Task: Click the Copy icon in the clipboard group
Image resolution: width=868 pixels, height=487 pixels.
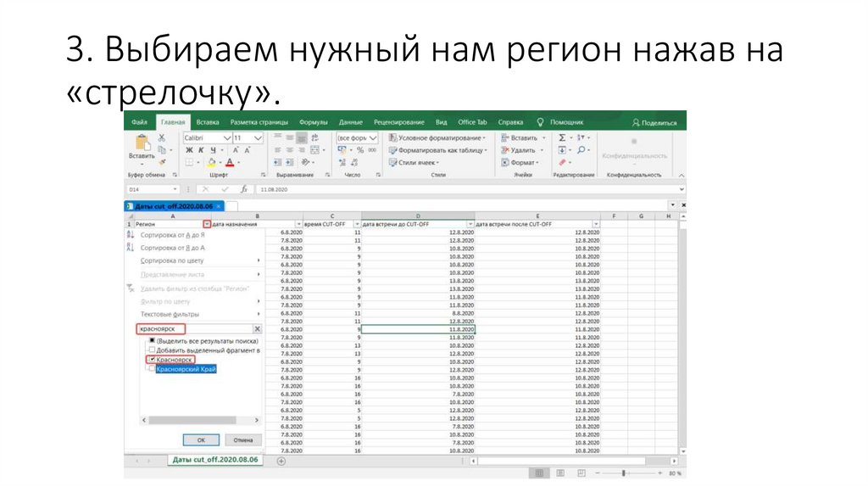Action: 162,149
